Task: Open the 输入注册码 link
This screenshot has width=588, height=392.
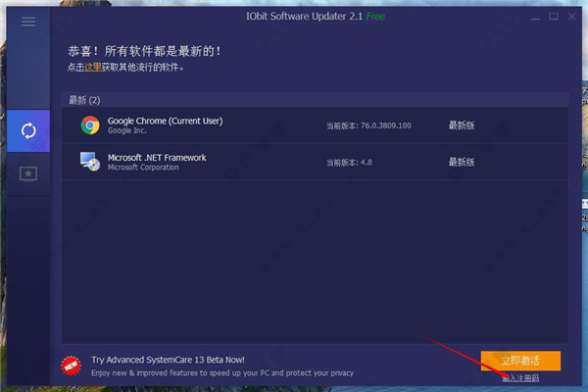Action: point(519,378)
